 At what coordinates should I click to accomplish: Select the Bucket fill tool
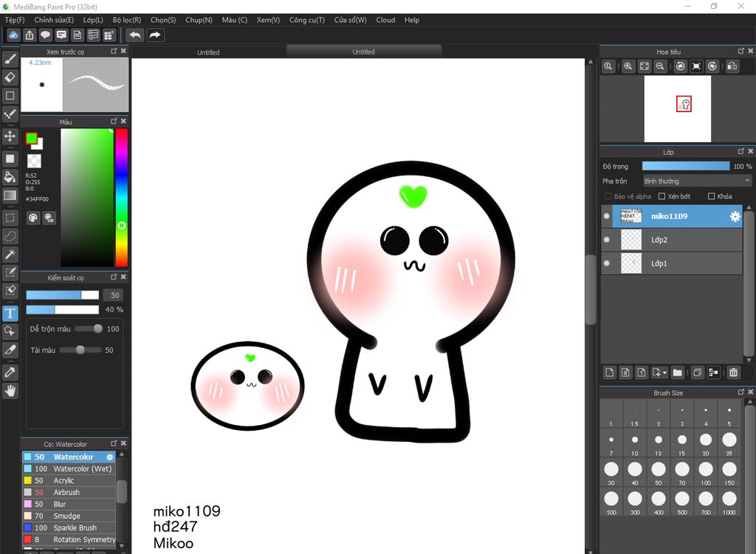coord(10,177)
